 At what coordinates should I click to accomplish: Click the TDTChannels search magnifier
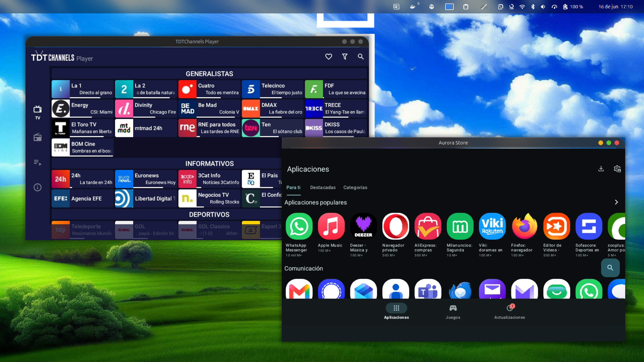pos(361,57)
